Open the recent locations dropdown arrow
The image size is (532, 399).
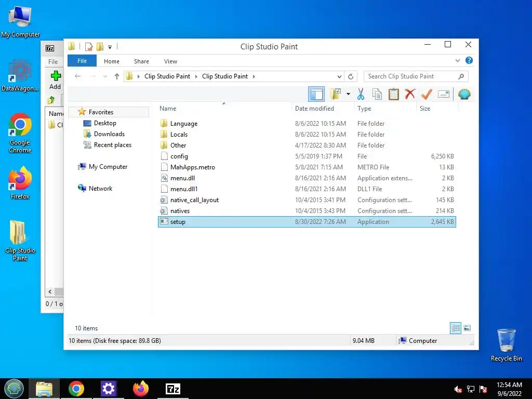click(105, 76)
